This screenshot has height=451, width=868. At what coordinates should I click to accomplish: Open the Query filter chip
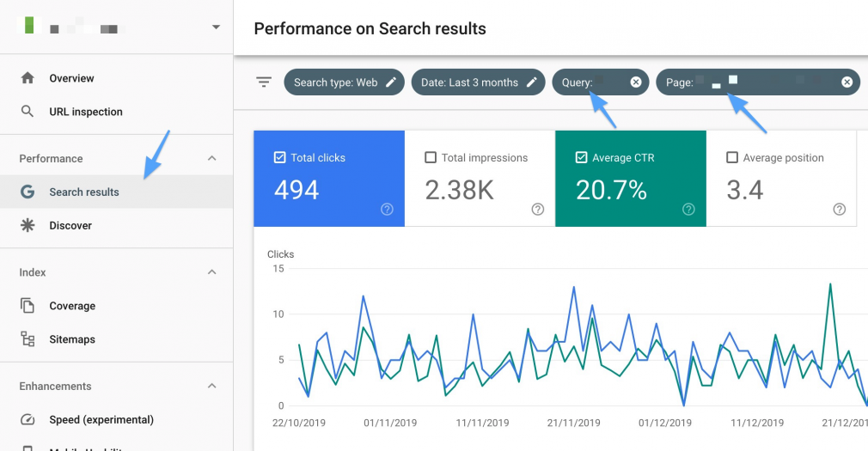tap(601, 82)
